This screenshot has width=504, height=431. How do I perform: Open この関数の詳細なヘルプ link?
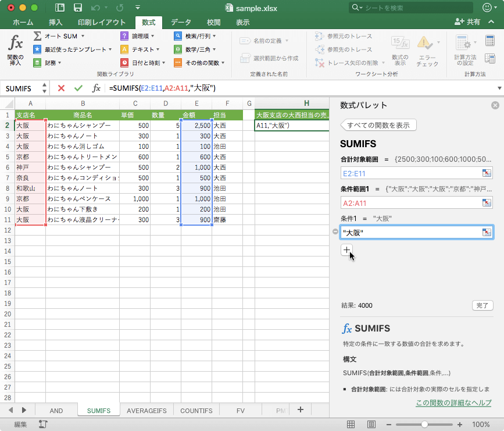(x=453, y=403)
